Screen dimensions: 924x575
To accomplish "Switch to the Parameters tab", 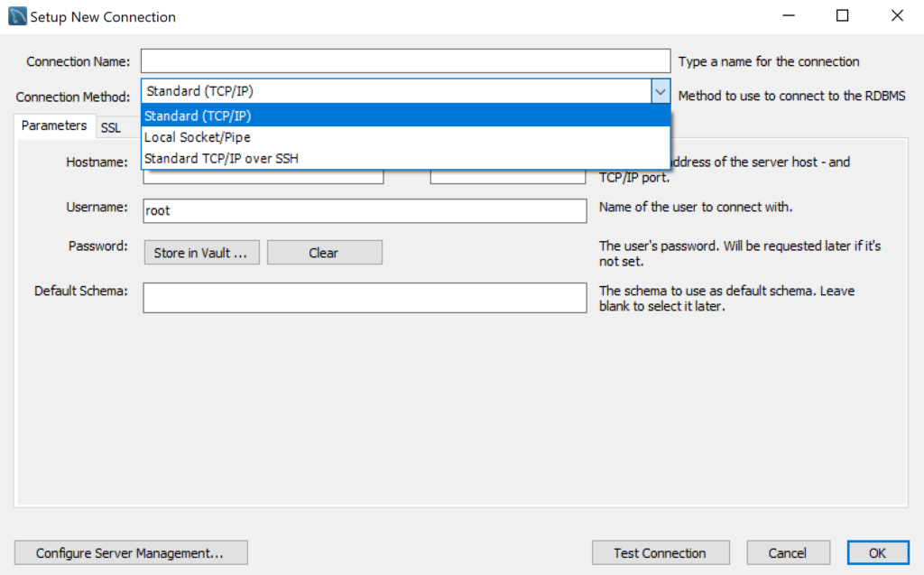I will tap(54, 126).
